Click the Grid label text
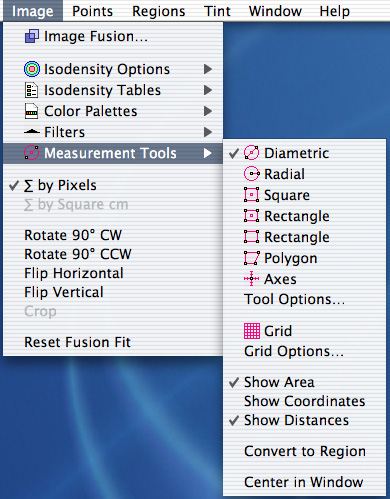This screenshot has width=390, height=499. click(278, 331)
